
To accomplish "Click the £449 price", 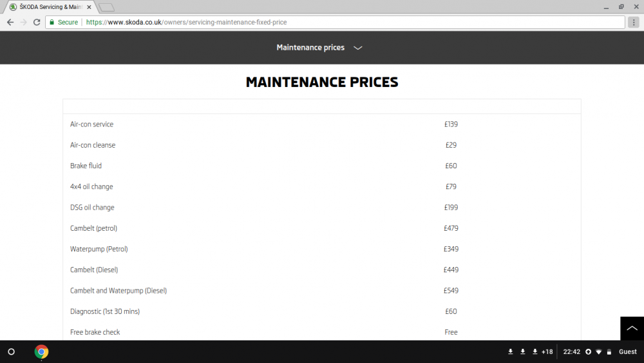I will tap(451, 270).
